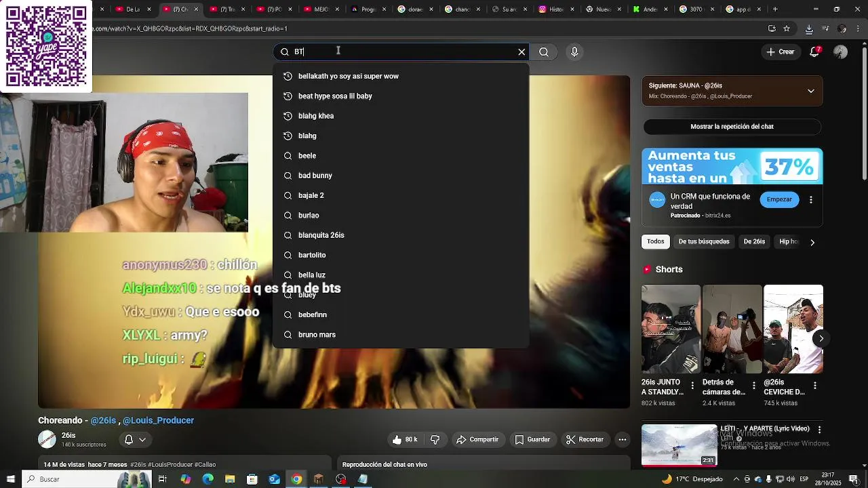Click Guardar to save video
868x488 pixels.
pyautogui.click(x=532, y=439)
